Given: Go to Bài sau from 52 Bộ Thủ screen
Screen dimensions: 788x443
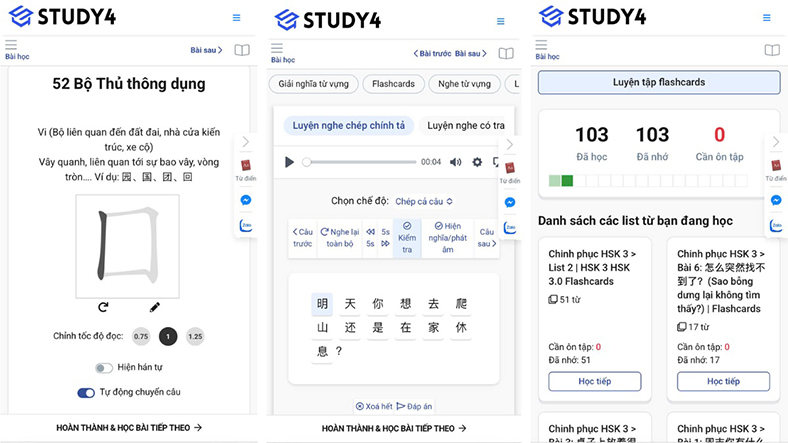Looking at the screenshot, I should click(x=206, y=50).
